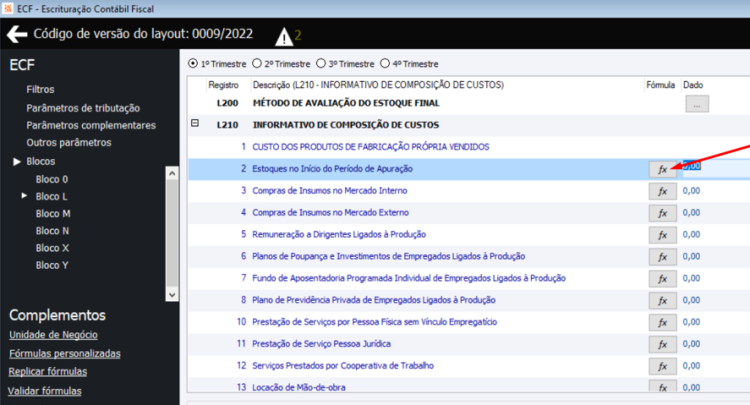The width and height of the screenshot is (750, 405).
Task: Open the Validar fórmulas link
Action: tap(44, 391)
